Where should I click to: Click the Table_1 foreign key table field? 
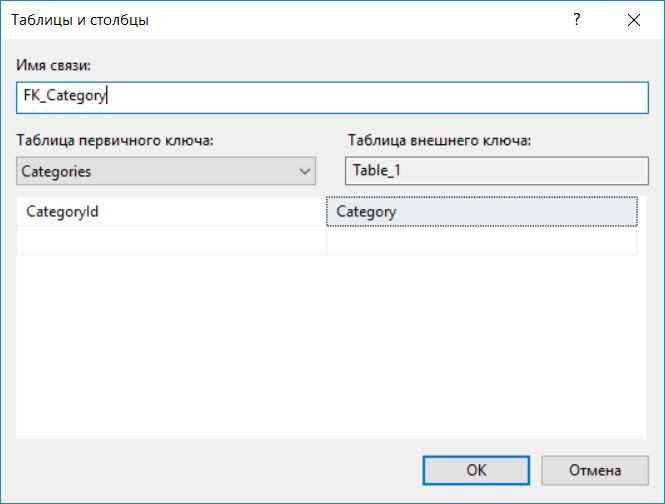point(497,171)
